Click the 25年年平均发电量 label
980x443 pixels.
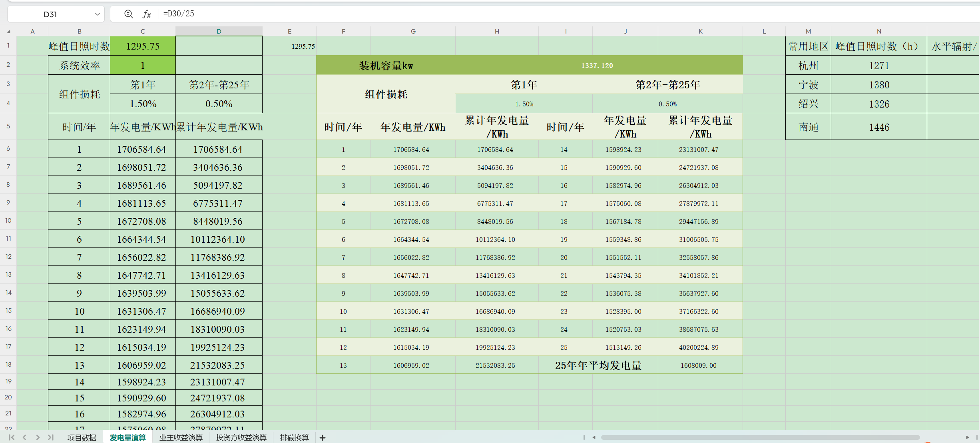(598, 365)
